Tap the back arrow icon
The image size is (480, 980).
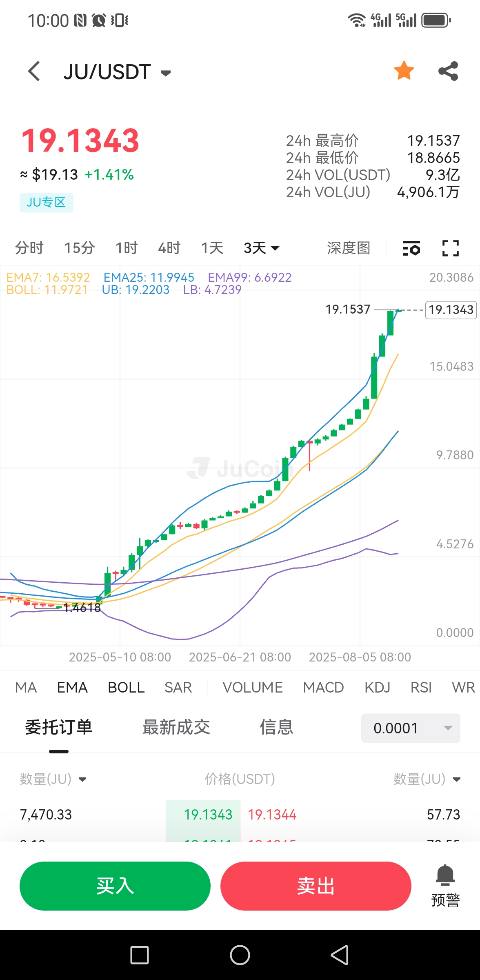tap(34, 71)
